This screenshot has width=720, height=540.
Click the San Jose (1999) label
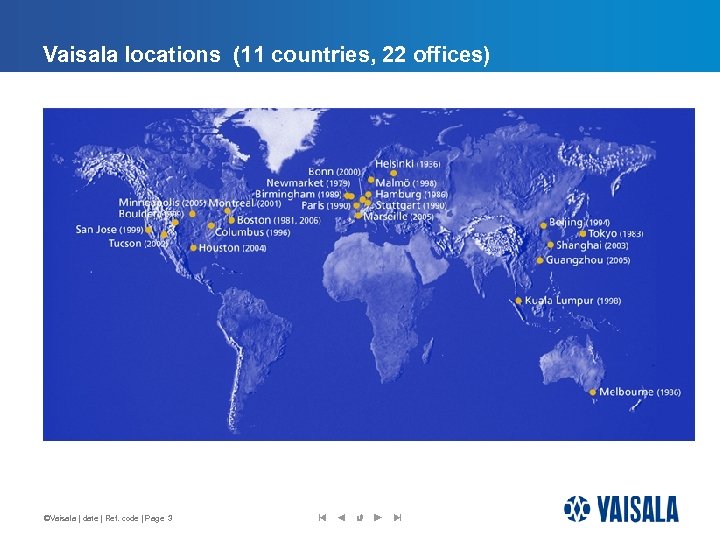tap(109, 229)
